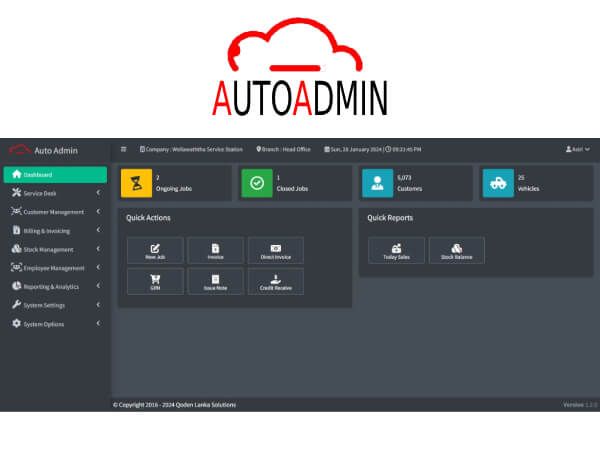Screen dimensions: 600x450
Task: Click the System Settings wrench icon
Action: (16, 305)
